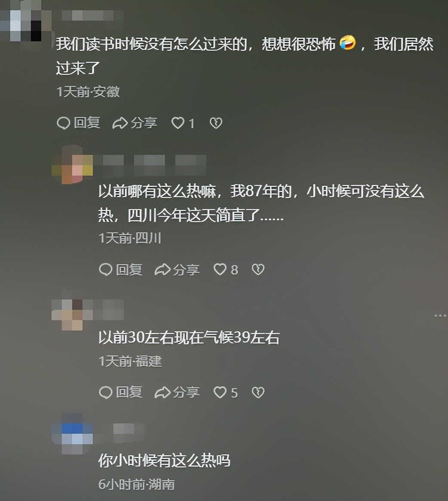Image resolution: width=448 pixels, height=501 pixels.
Task: Dislike the Sichuan comment via broken heart
Action: pyautogui.click(x=258, y=269)
